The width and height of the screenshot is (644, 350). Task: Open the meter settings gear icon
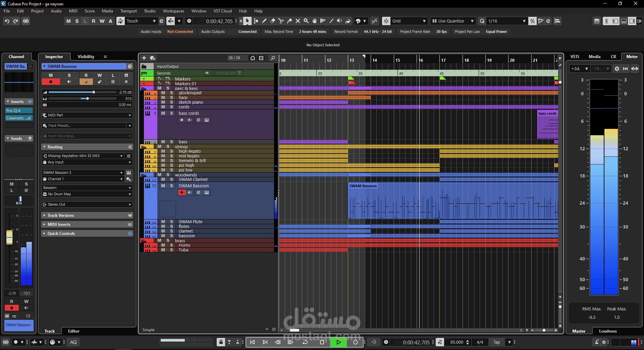617,69
